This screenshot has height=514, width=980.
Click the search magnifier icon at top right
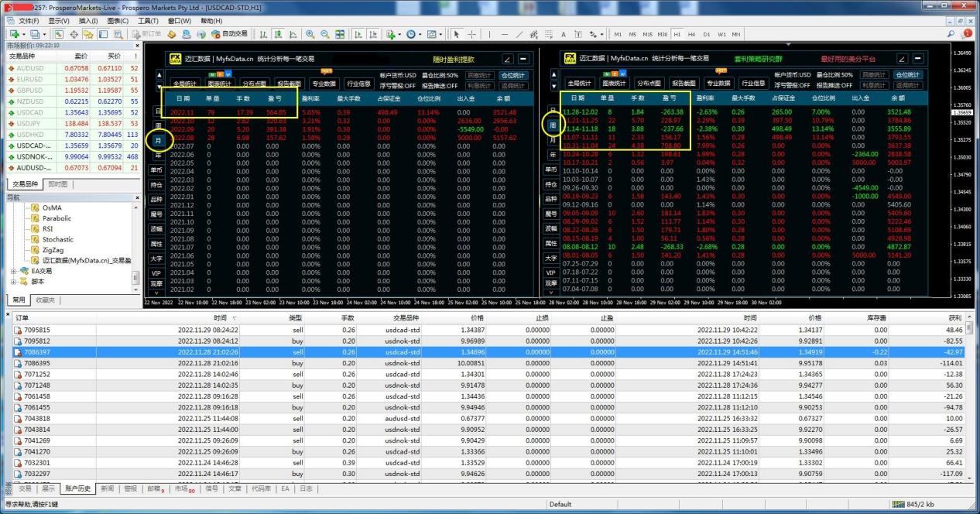tap(951, 34)
